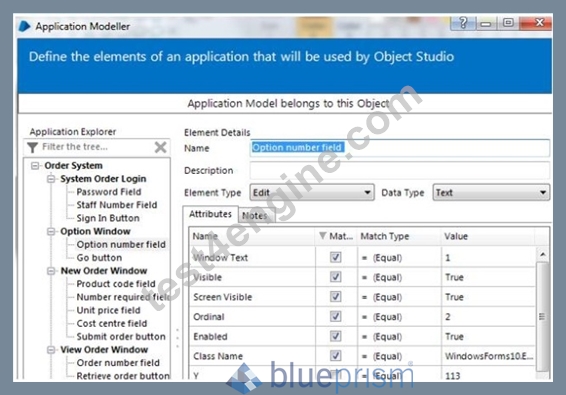
Task: Select Cost centre field in the tree
Action: (112, 323)
